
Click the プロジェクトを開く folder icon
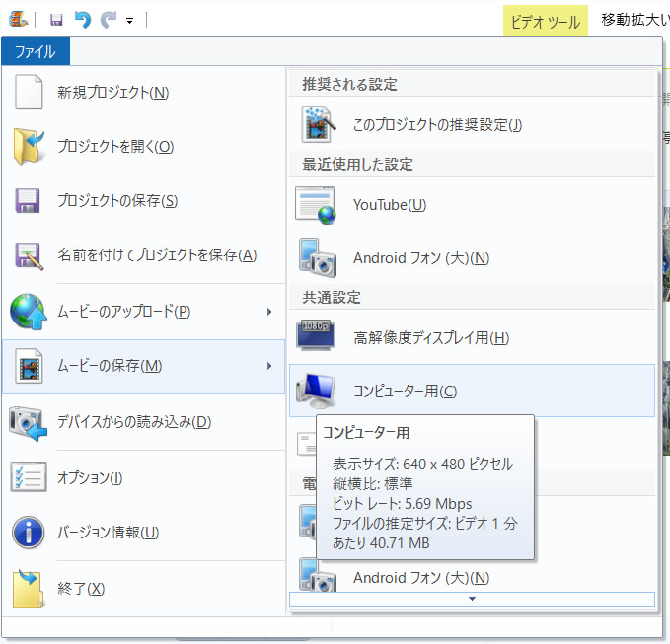coord(29,146)
